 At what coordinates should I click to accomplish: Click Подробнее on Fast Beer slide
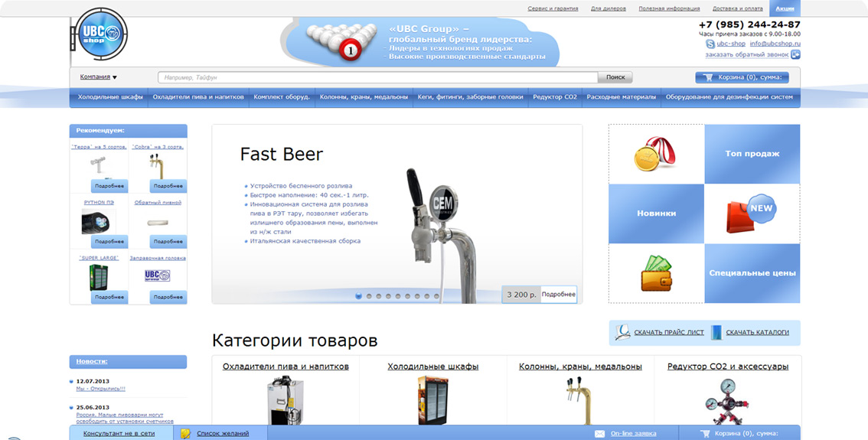[x=559, y=295]
